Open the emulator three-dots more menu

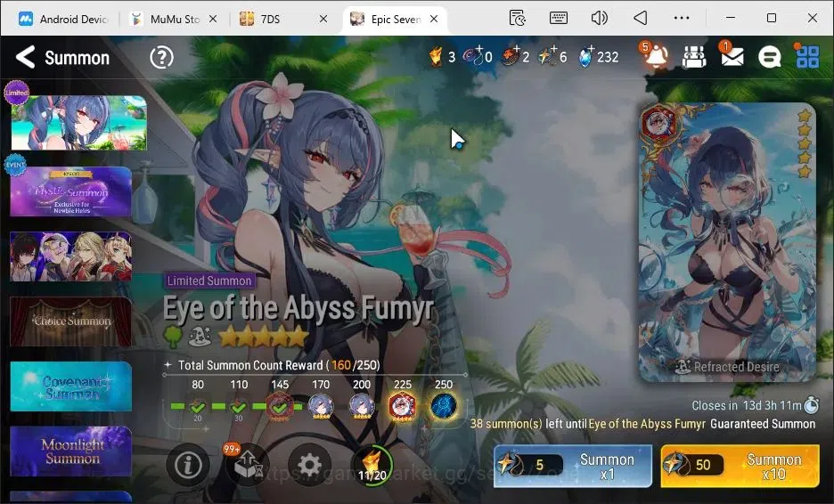point(682,18)
